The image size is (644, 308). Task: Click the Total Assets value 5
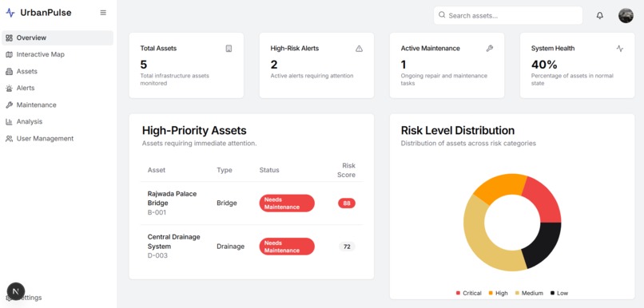[x=143, y=65]
